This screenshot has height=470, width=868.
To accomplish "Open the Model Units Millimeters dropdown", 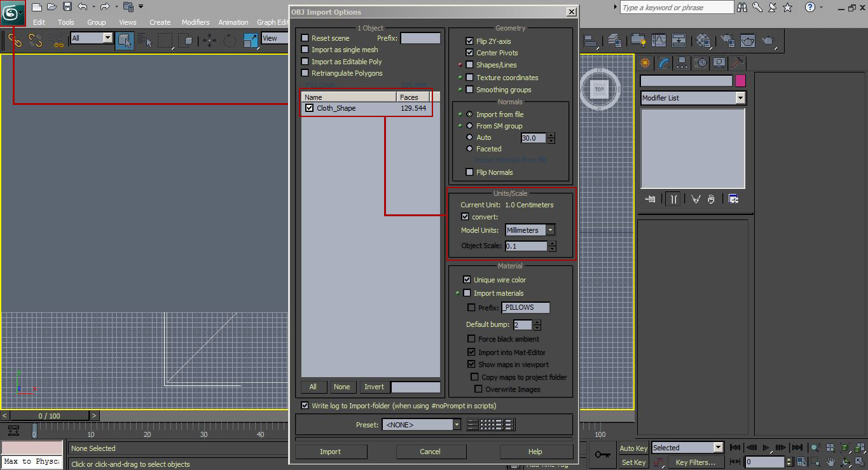I will [x=530, y=230].
